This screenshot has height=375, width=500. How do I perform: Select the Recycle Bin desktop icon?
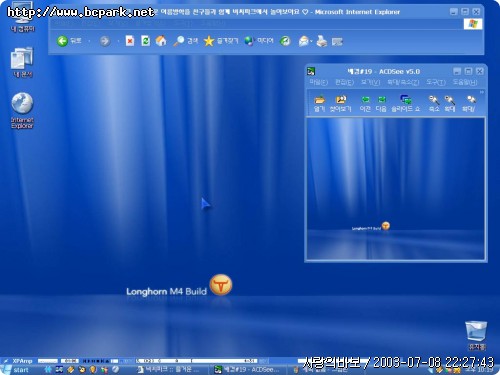point(476,335)
